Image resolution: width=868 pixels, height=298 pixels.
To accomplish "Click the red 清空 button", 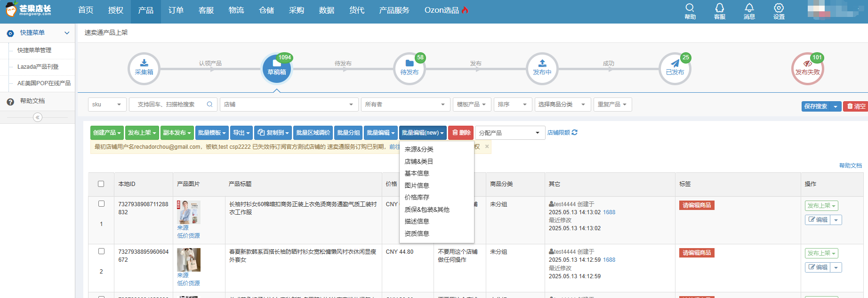I will [856, 106].
